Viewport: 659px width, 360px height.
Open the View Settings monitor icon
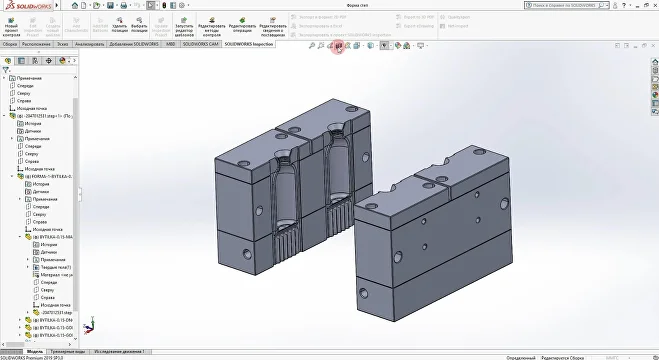[x=420, y=45]
